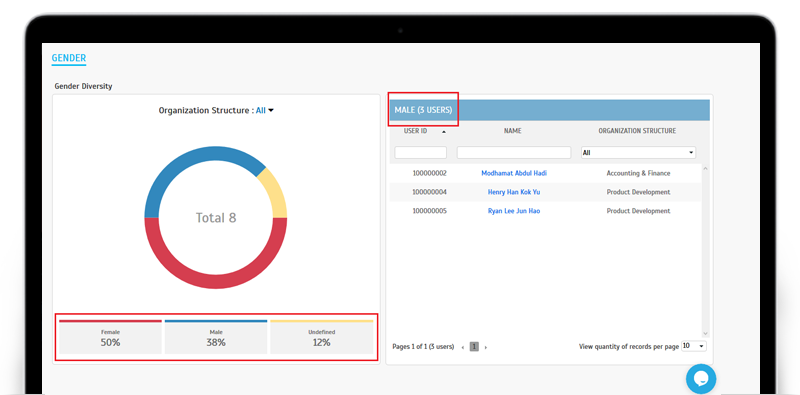Viewport: 800px width, 395px height.
Task: Open Modhamat Abdul Hadi profile link
Action: coord(514,173)
